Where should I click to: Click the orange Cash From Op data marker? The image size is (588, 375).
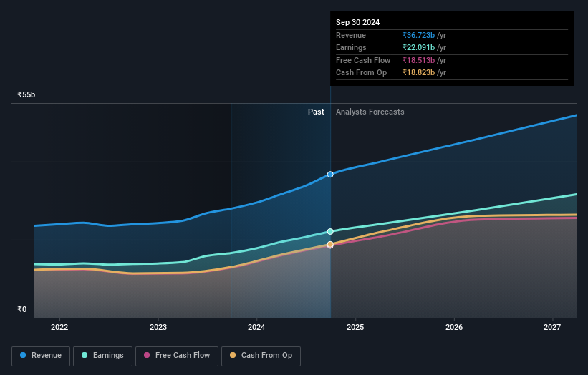[330, 244]
